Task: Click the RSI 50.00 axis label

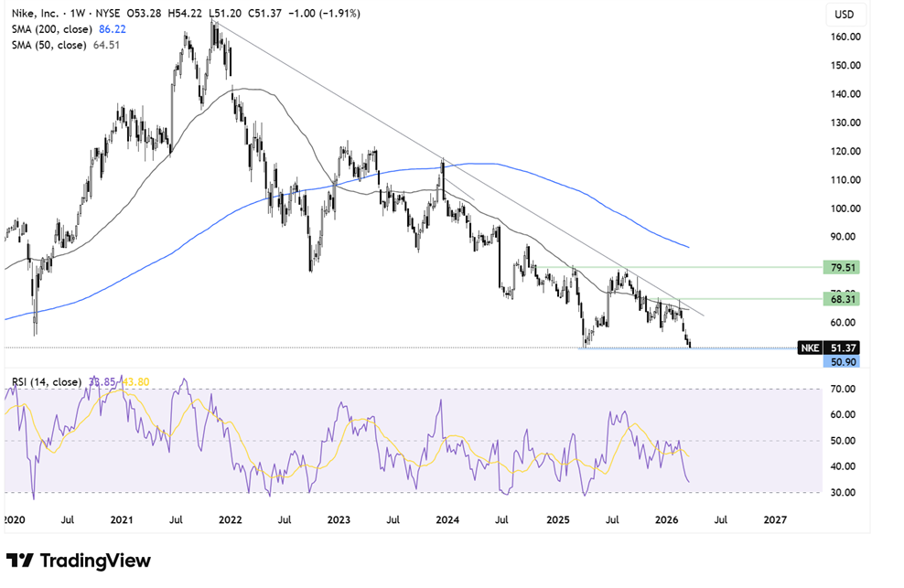Action: (843, 441)
